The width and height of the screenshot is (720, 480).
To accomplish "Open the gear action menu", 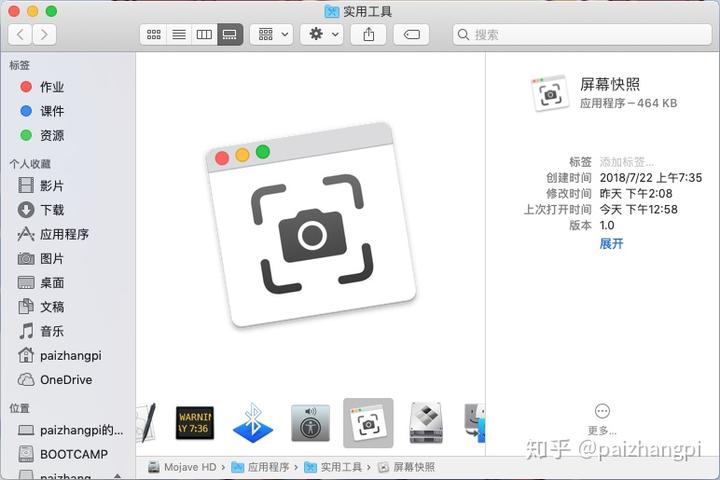I will [x=322, y=34].
